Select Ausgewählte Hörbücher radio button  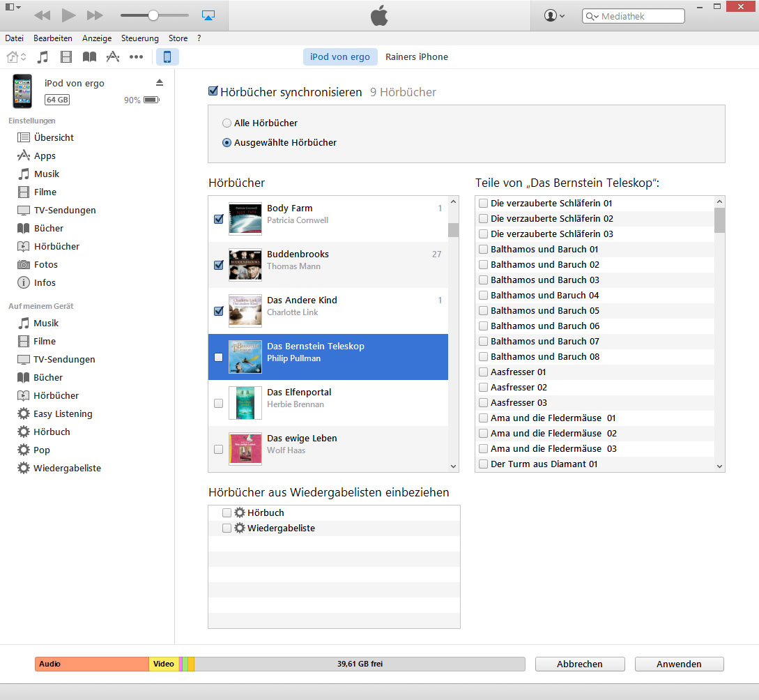click(227, 143)
